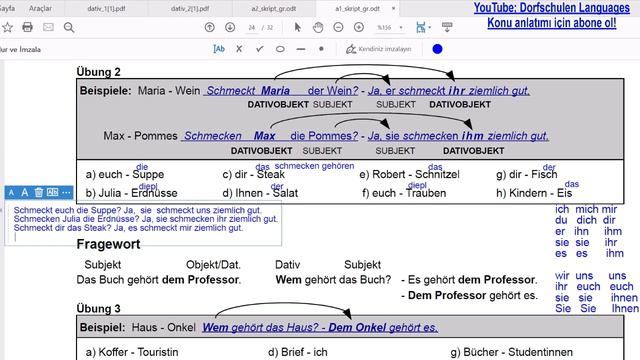Activate the hand pan tool

[x=318, y=27]
